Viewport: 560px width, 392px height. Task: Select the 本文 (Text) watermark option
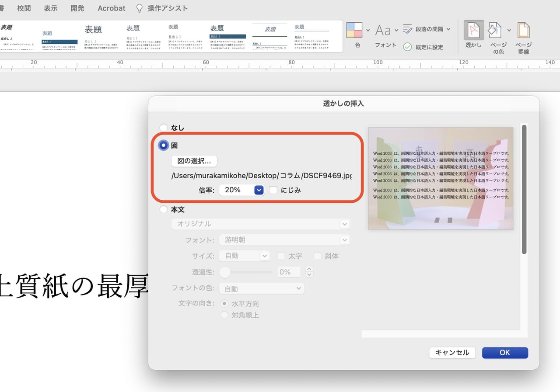(x=164, y=209)
